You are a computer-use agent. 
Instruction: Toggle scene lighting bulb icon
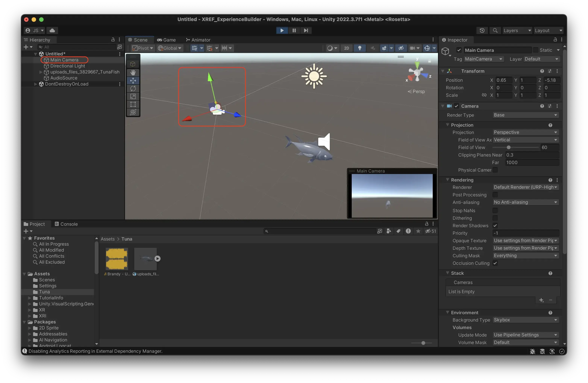[x=360, y=48]
